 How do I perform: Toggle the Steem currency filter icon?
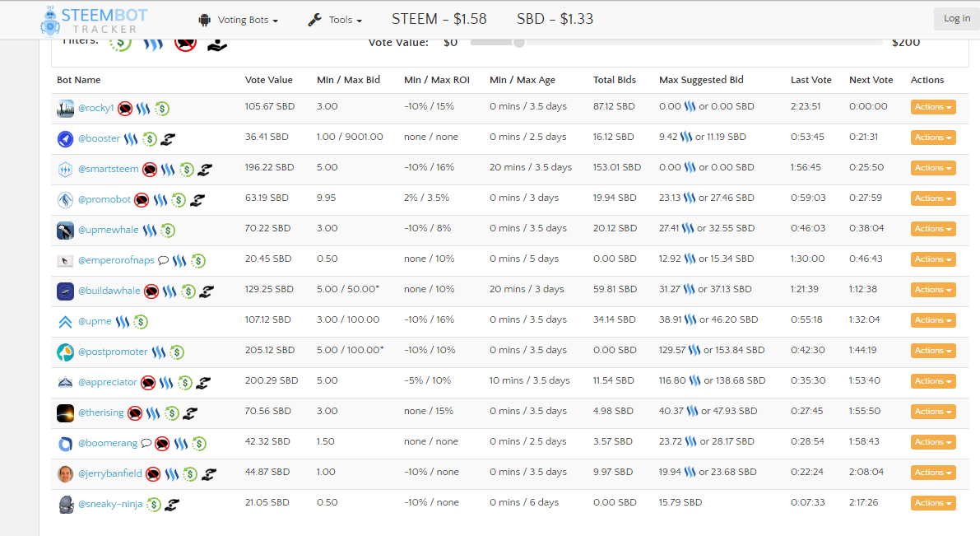152,43
